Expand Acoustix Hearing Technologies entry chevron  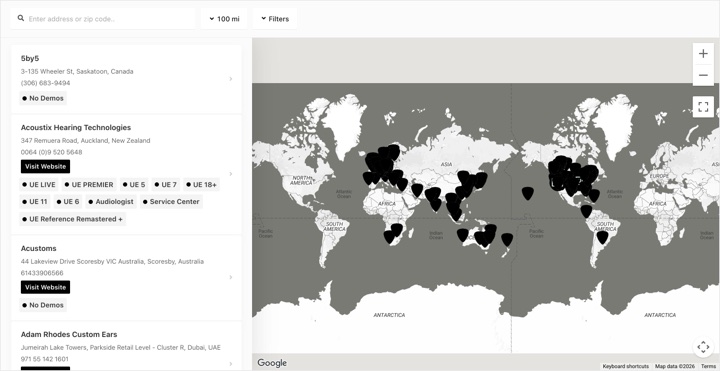(231, 174)
